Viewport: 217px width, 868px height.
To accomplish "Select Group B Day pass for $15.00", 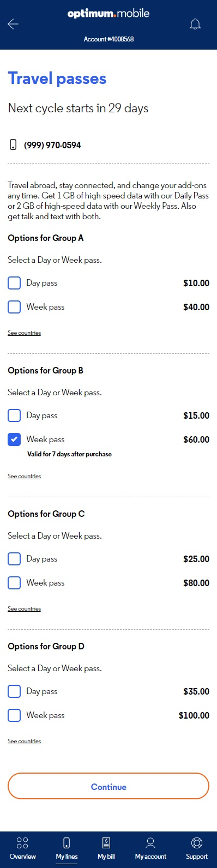I will pos(14,415).
